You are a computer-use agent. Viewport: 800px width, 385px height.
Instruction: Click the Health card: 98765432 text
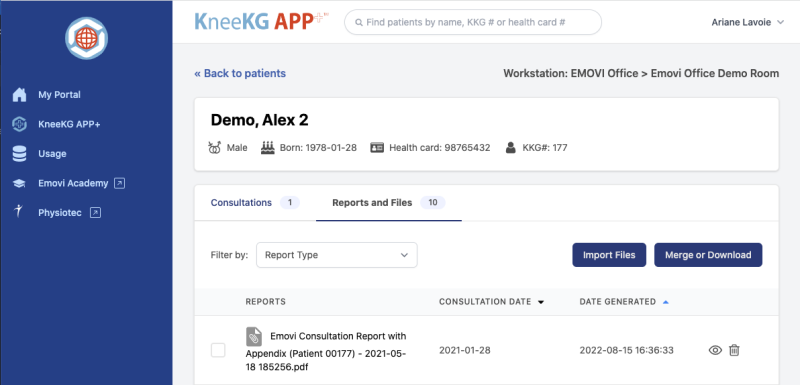tap(440, 148)
